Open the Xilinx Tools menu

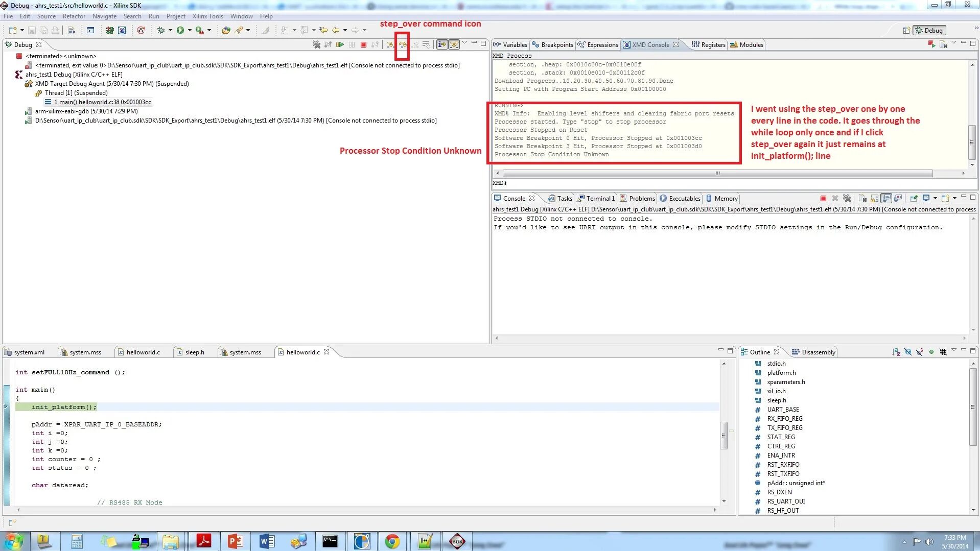(x=207, y=16)
